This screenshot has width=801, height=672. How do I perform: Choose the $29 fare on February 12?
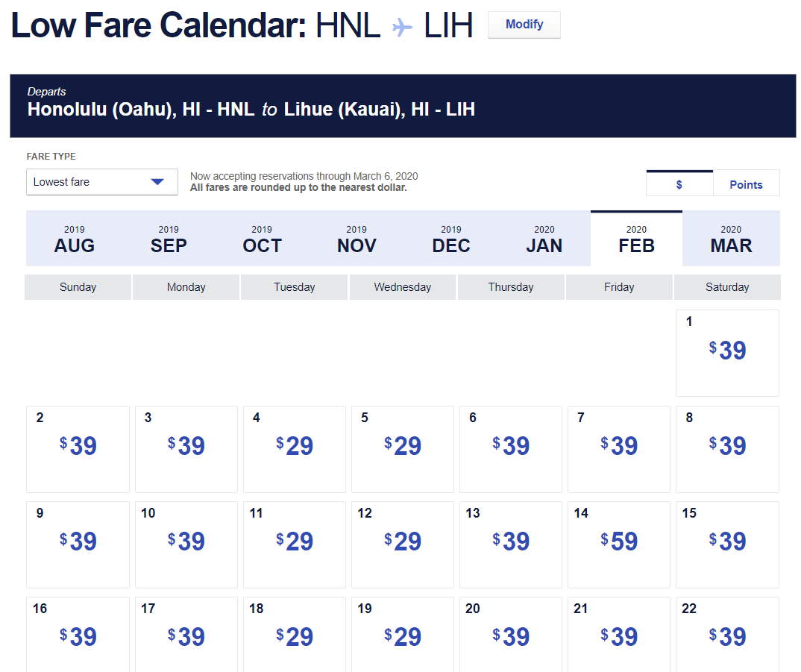pos(403,542)
